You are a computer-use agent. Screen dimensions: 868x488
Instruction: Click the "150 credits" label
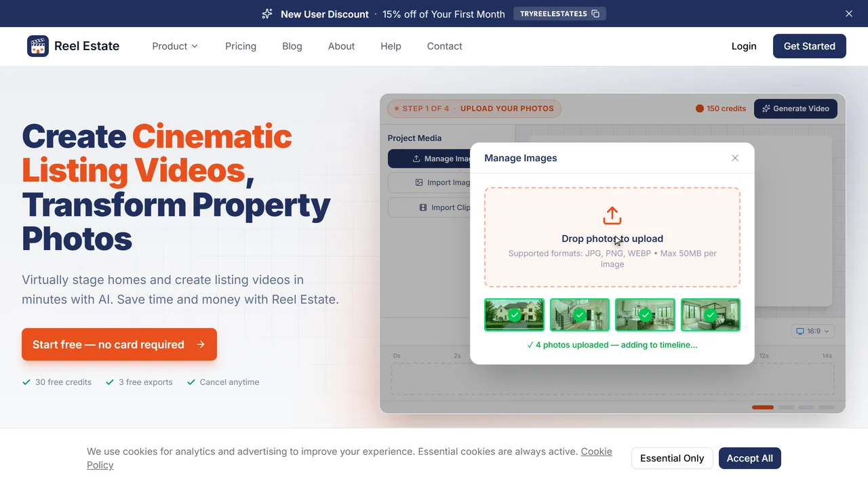click(726, 108)
